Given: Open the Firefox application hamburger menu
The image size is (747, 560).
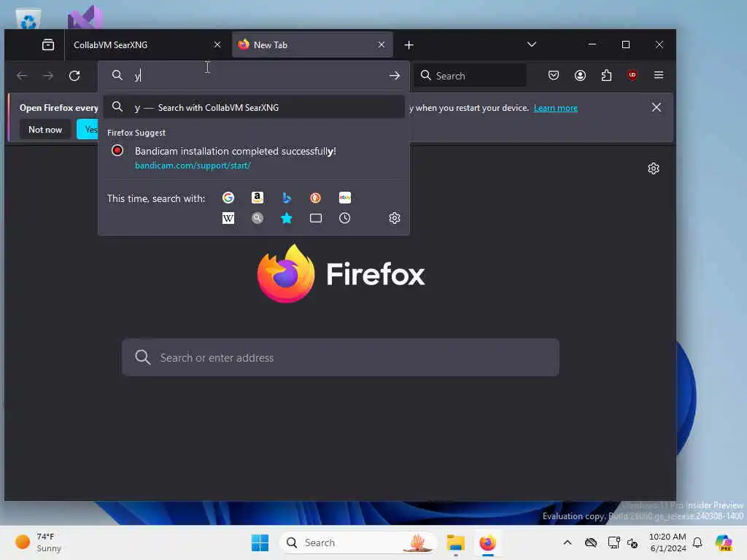Looking at the screenshot, I should coord(659,75).
